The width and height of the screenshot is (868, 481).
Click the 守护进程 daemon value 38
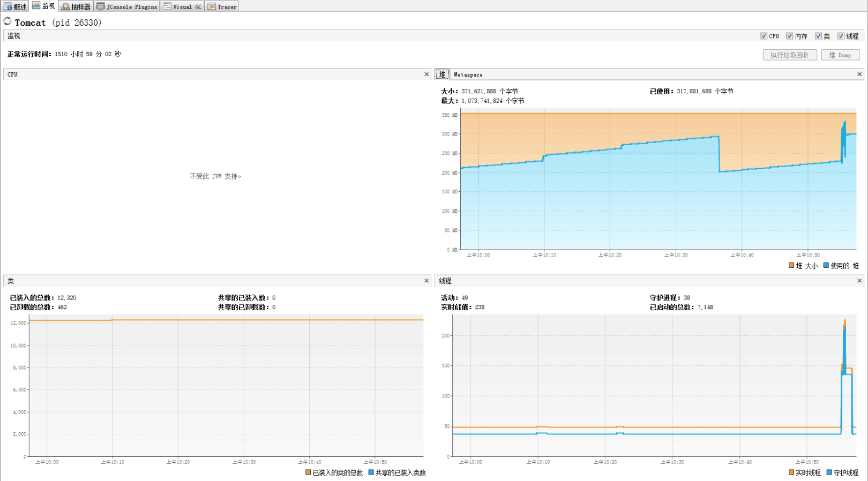point(687,298)
